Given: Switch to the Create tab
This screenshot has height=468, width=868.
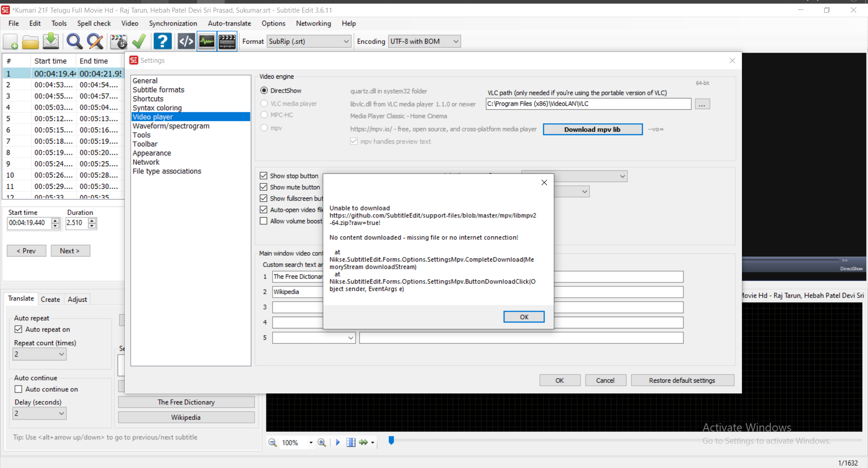Looking at the screenshot, I should [x=51, y=299].
